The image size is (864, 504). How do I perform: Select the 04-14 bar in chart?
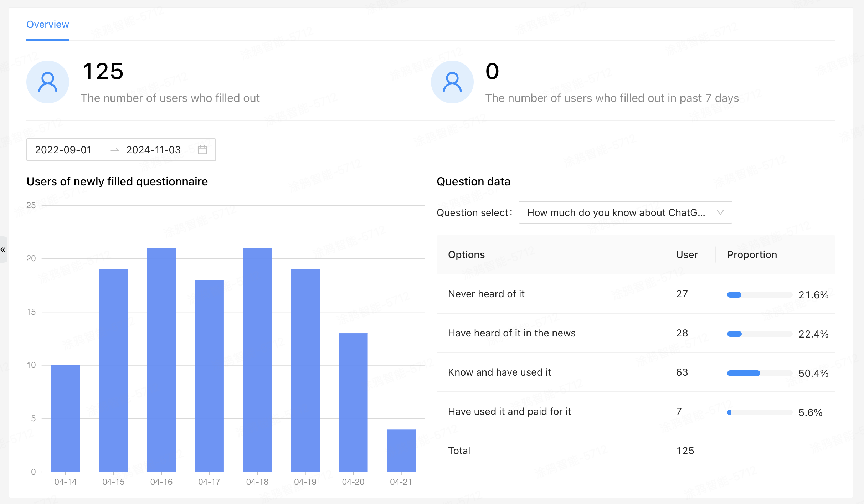66,418
